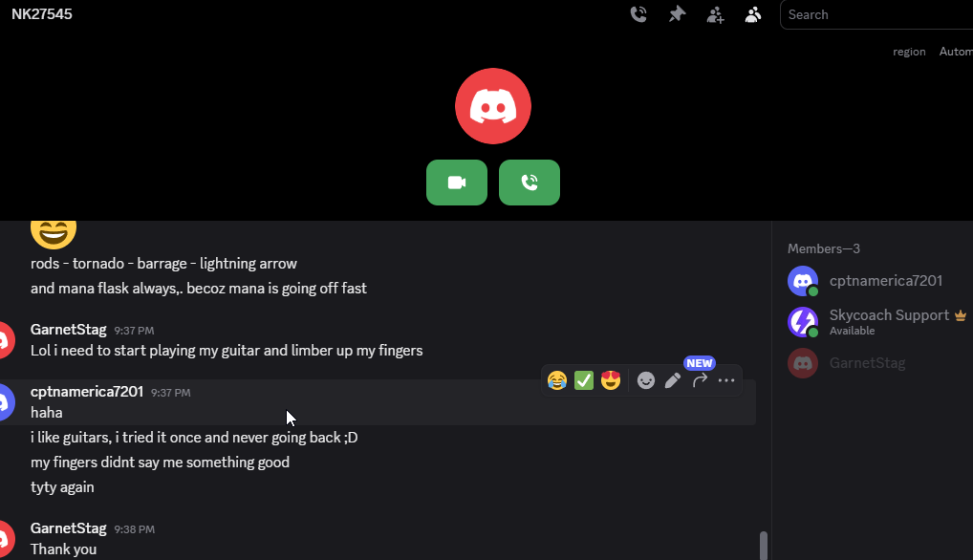Click the green voice call button
Image resolution: width=973 pixels, height=560 pixels.
pyautogui.click(x=530, y=183)
